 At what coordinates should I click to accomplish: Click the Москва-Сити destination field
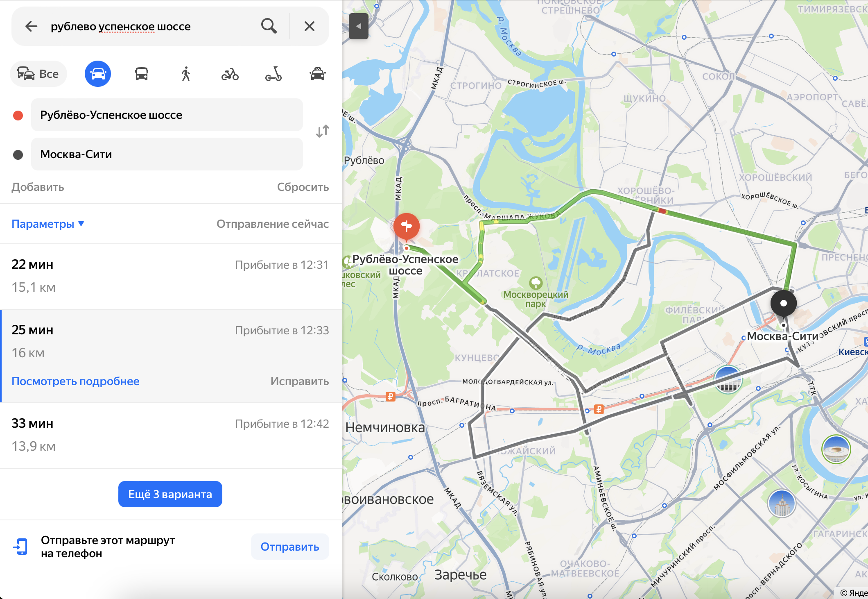tap(167, 154)
